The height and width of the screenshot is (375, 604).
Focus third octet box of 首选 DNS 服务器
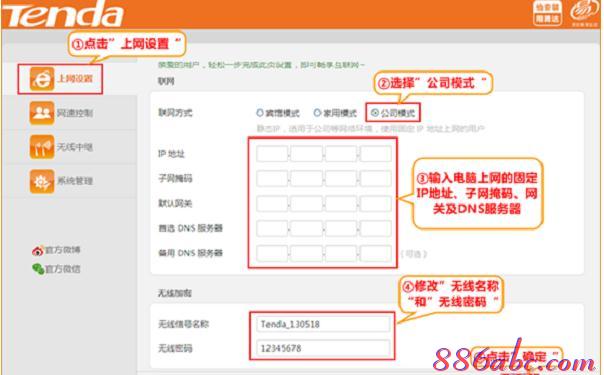tap(341, 228)
